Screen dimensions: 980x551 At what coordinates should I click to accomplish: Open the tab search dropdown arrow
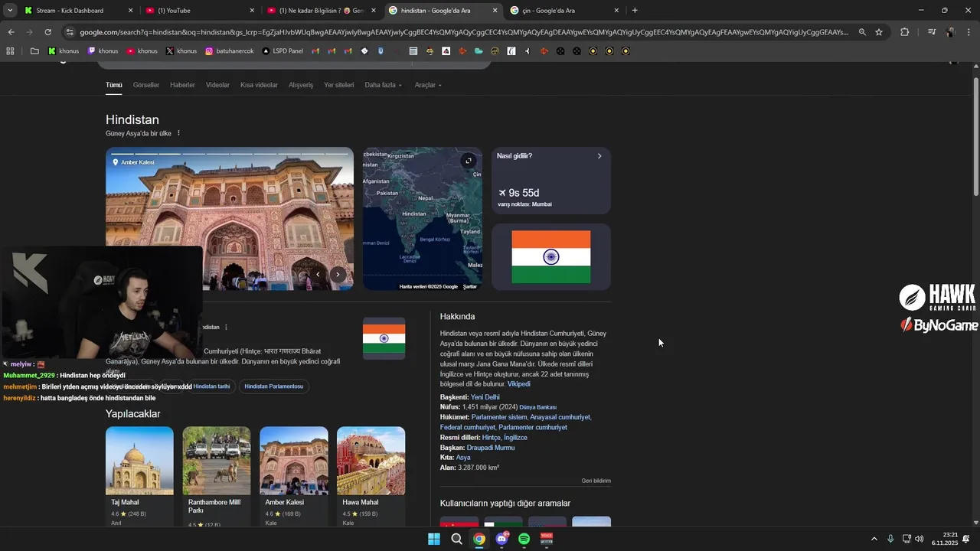10,11
